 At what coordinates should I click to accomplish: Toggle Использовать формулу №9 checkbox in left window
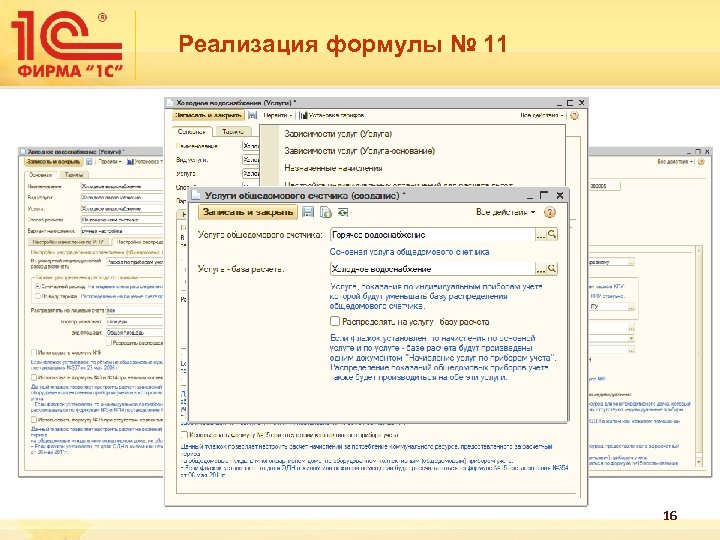[34, 353]
